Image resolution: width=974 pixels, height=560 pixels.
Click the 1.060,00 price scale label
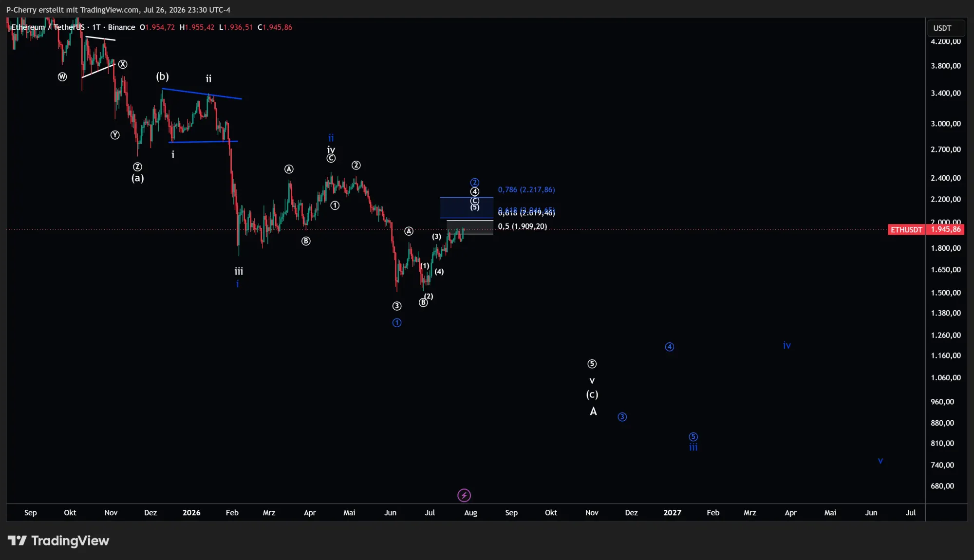click(946, 377)
